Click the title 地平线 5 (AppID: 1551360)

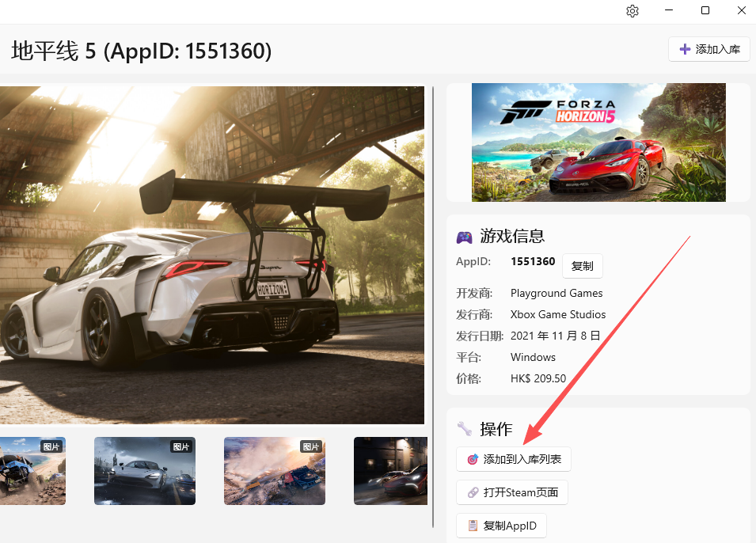pos(141,51)
